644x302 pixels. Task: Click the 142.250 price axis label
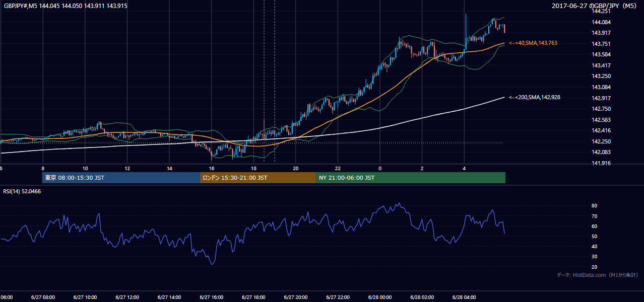(601, 141)
